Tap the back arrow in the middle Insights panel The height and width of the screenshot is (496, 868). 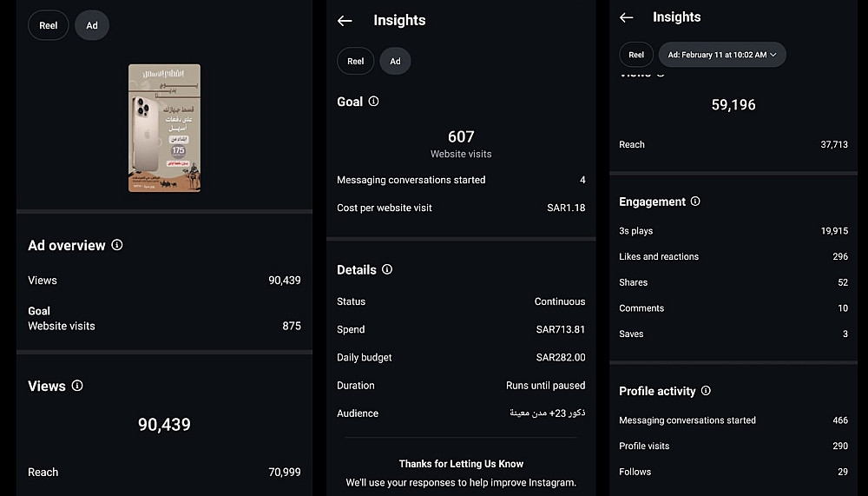click(345, 21)
